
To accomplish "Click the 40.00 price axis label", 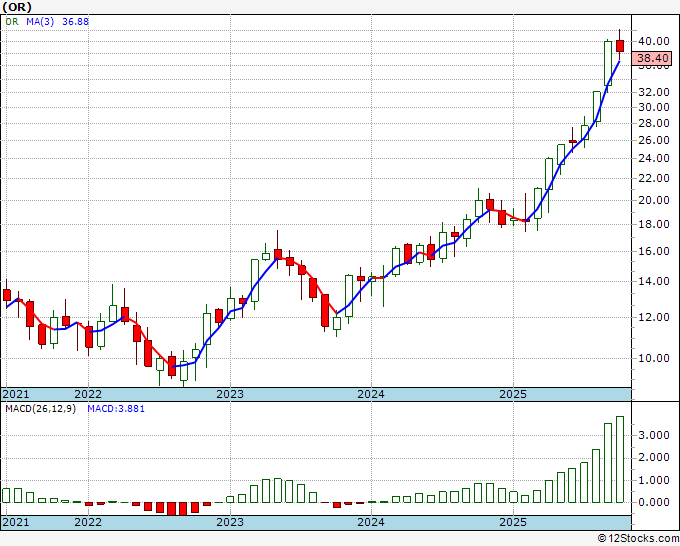I will coord(653,41).
